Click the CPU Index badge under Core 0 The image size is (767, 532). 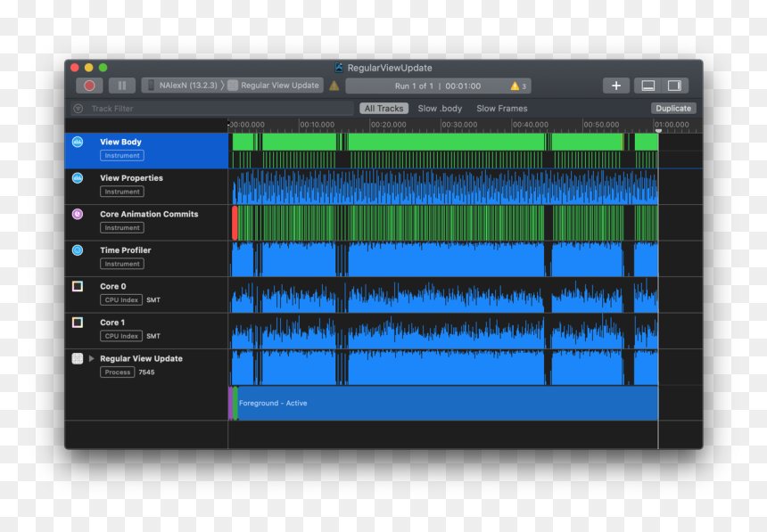[x=121, y=299]
